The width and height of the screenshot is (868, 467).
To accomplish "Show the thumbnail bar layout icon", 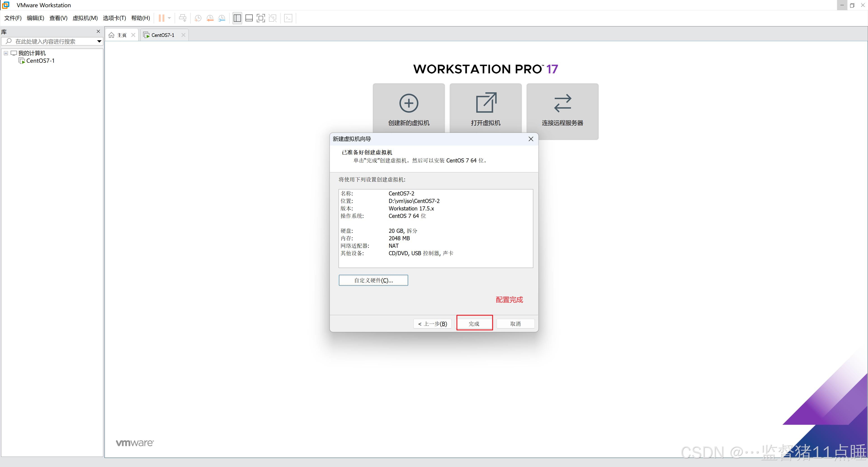I will (249, 18).
